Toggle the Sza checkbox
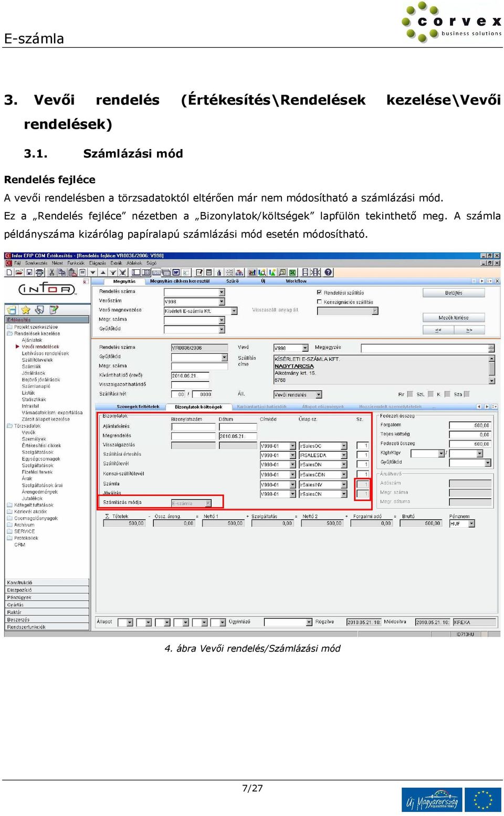Viewport: 504px width, 816px height. click(466, 394)
